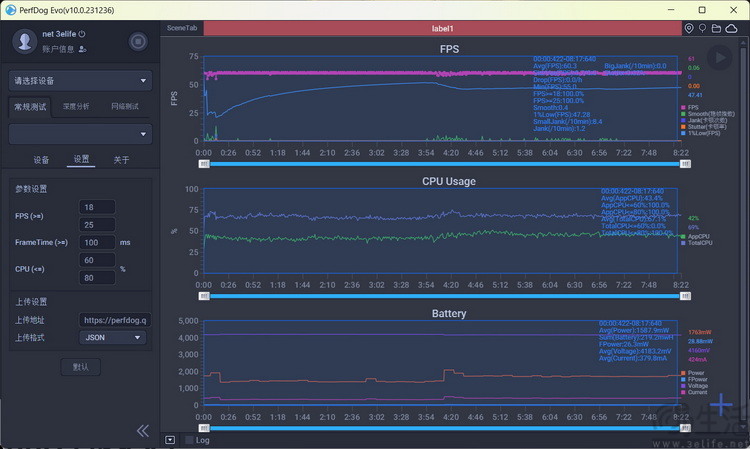Toggle the FPower legend entry
The image size is (750, 449).
[695, 379]
